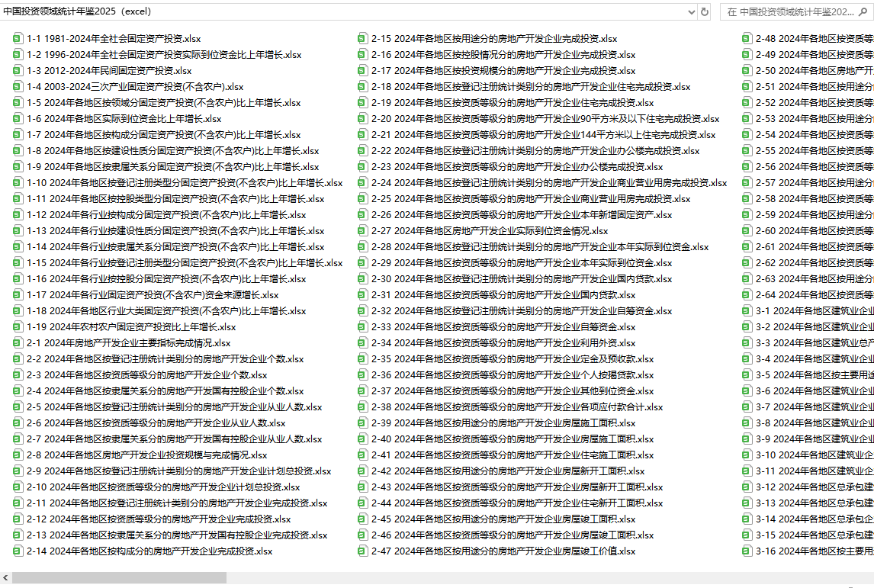
Task: Open the address bar history dropdown
Action: 691,11
